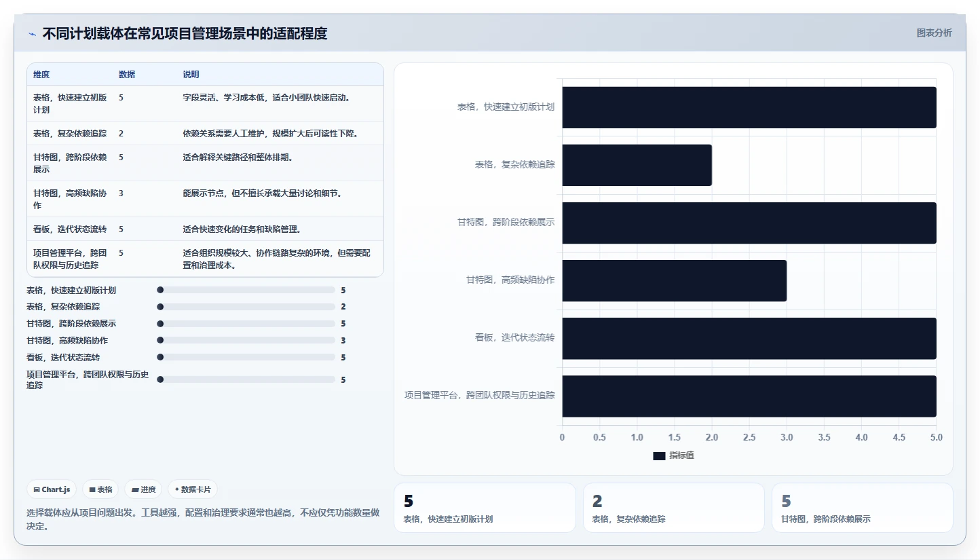Viewport: 980px width, 560px height.
Task: Click progress bar for 表格，复杂依赖追踪
Action: [246, 307]
